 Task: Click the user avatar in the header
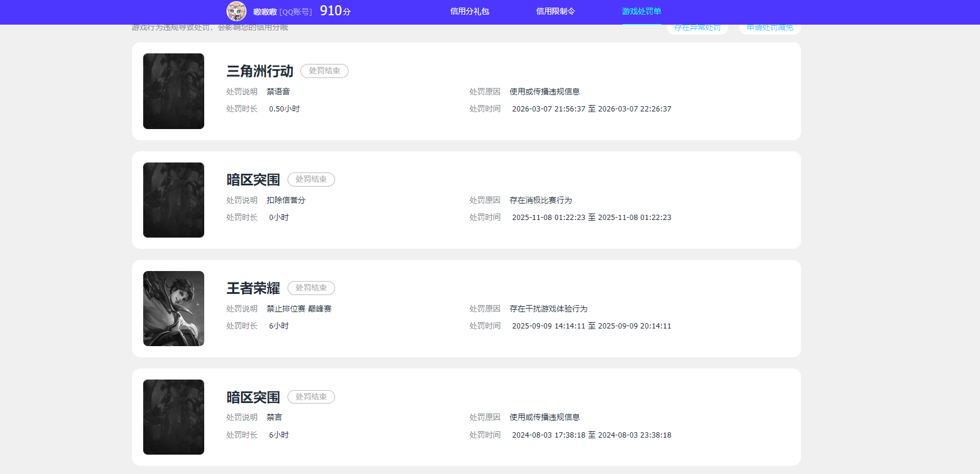[236, 11]
